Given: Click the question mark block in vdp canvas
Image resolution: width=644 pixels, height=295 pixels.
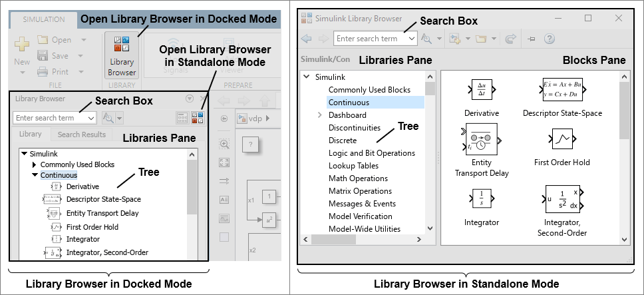Looking at the screenshot, I should tap(251, 145).
